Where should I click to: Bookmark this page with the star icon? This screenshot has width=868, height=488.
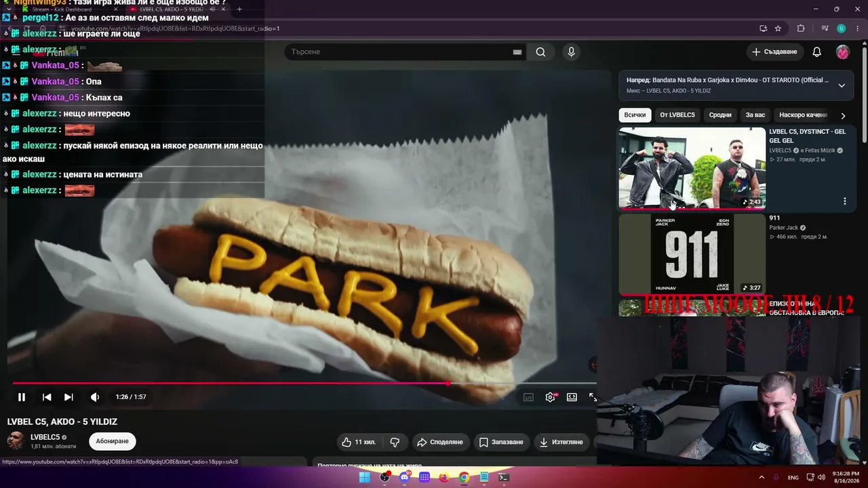(x=778, y=28)
